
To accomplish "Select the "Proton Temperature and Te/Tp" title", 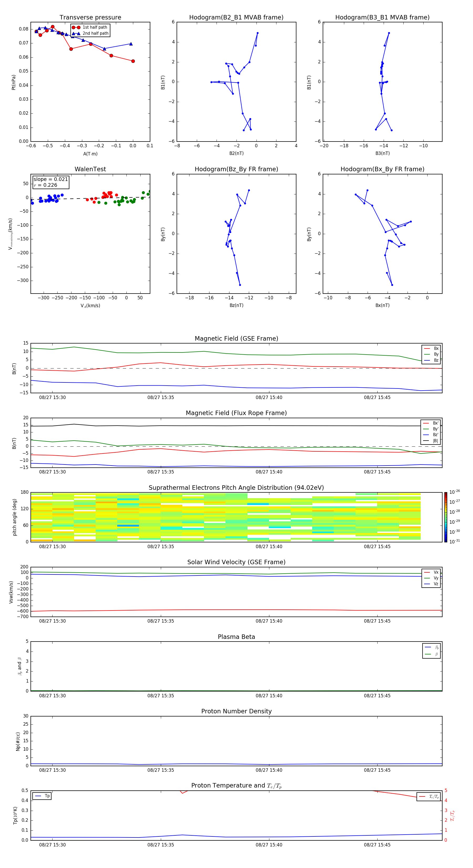I will 236,786.
